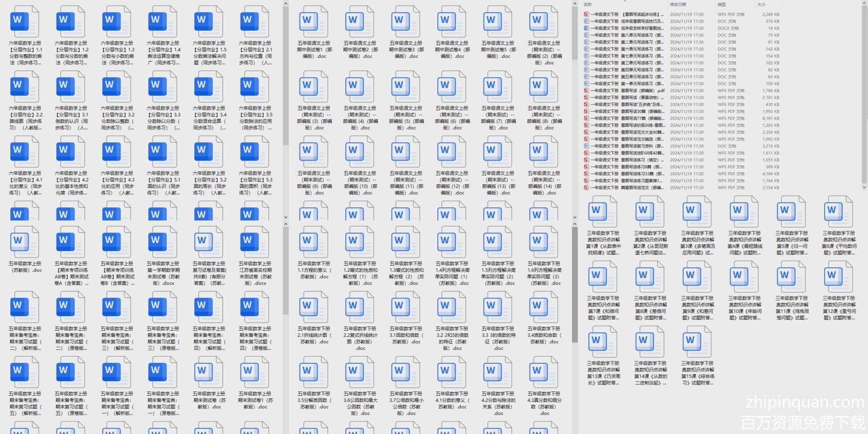Click the 一年级语文下册 看图写话77篇 file name
The width and height of the screenshot is (868, 434).
click(x=628, y=118)
